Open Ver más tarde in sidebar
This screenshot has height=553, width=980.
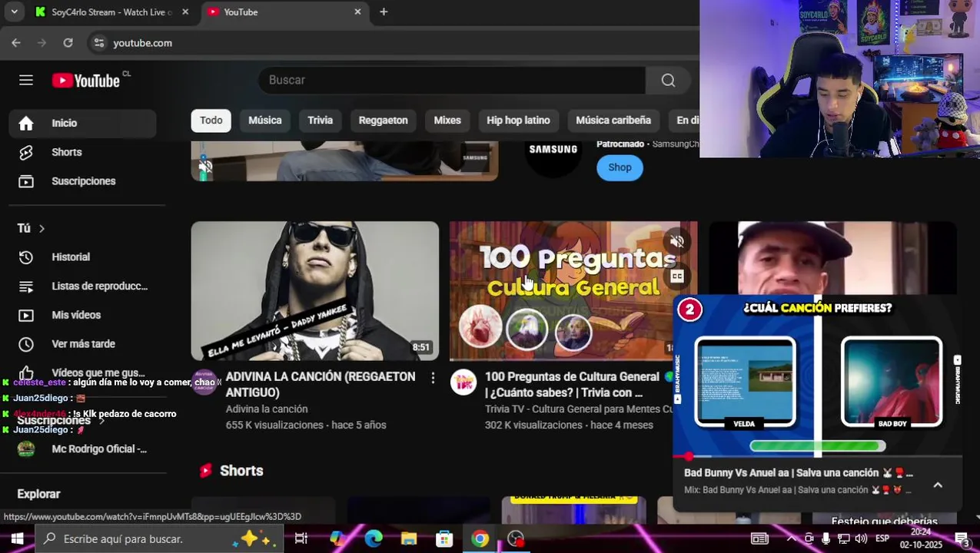(83, 344)
